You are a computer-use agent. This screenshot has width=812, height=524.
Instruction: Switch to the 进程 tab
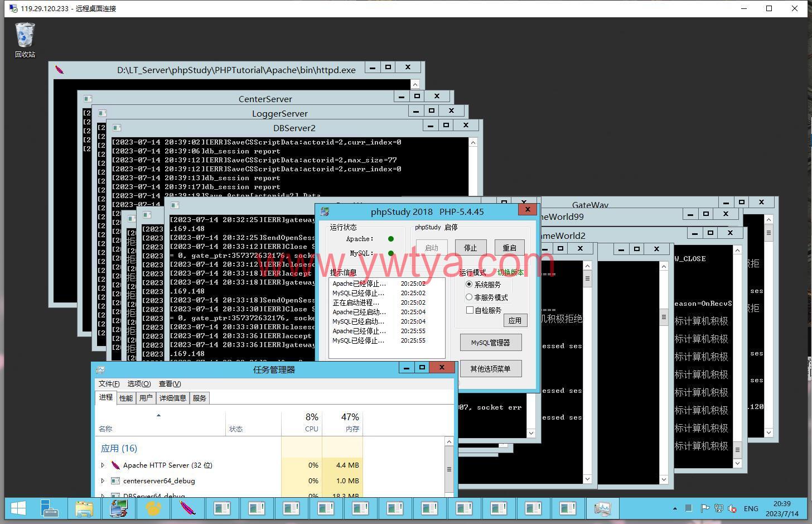point(106,397)
